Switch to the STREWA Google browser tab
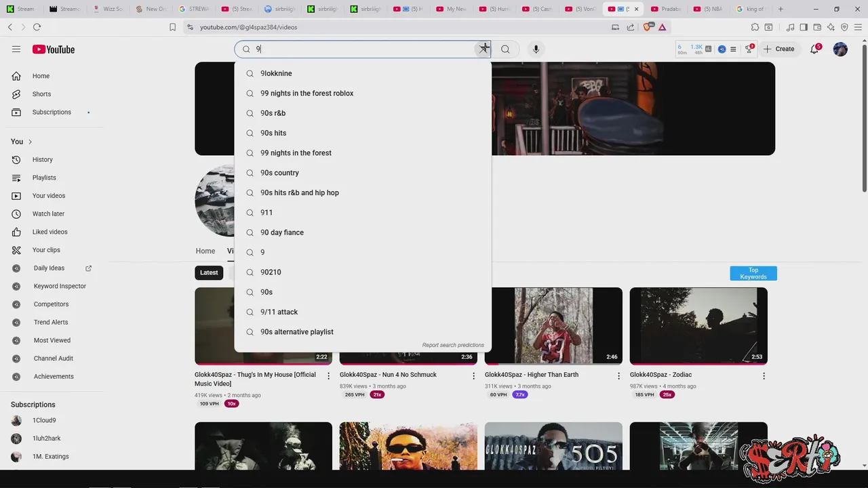 [x=194, y=9]
